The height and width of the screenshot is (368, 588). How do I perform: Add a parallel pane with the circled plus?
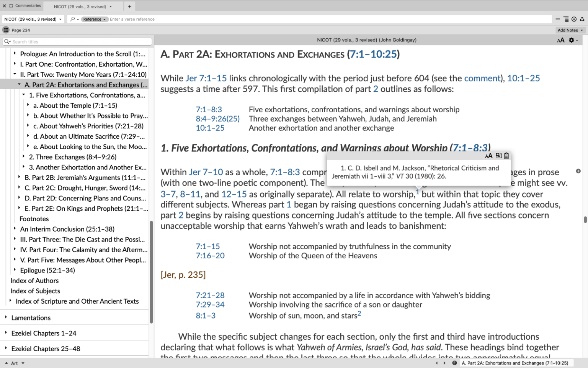pos(574,19)
